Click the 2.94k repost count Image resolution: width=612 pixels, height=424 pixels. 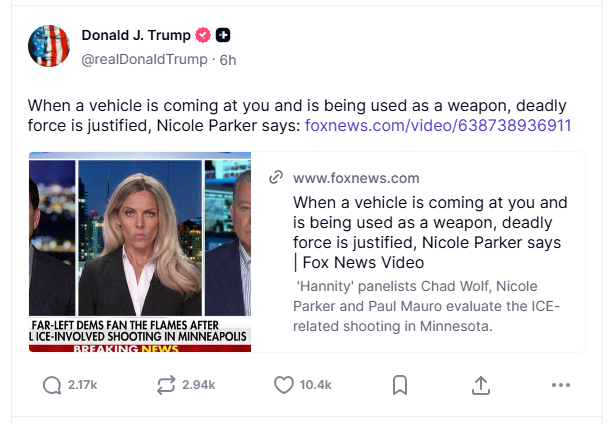tap(200, 385)
